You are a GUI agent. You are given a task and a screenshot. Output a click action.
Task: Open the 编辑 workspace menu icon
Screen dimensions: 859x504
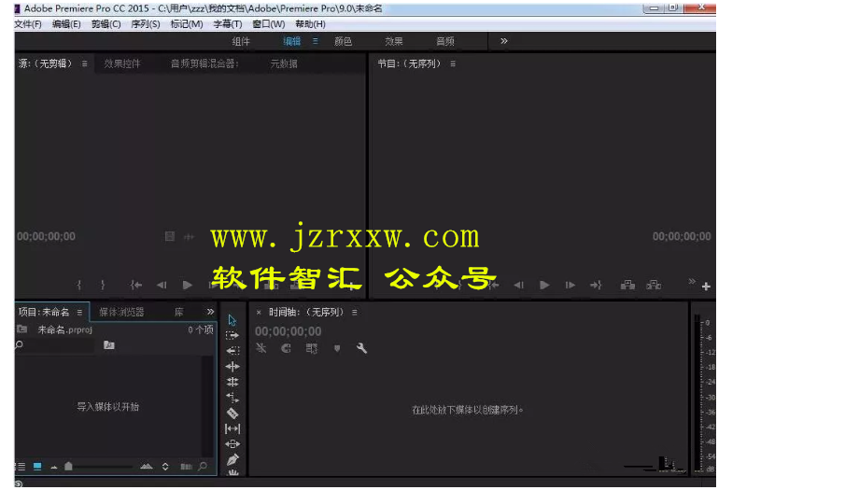(x=315, y=41)
